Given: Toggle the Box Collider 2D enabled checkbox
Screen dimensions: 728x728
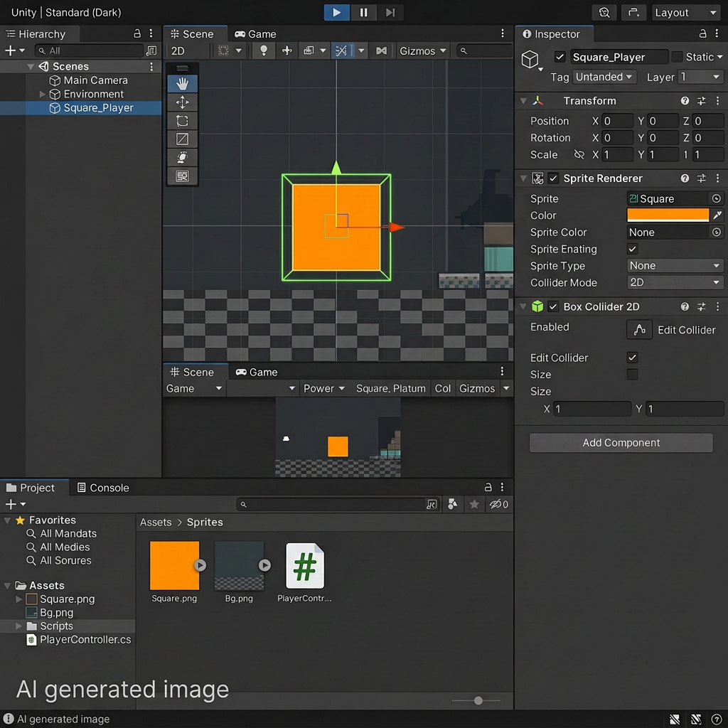Looking at the screenshot, I should pyautogui.click(x=552, y=306).
